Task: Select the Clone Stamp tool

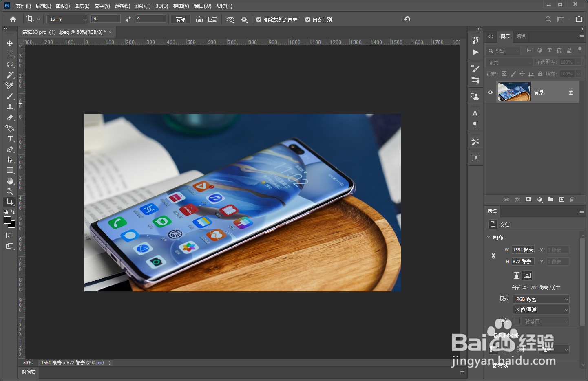Action: pos(10,107)
